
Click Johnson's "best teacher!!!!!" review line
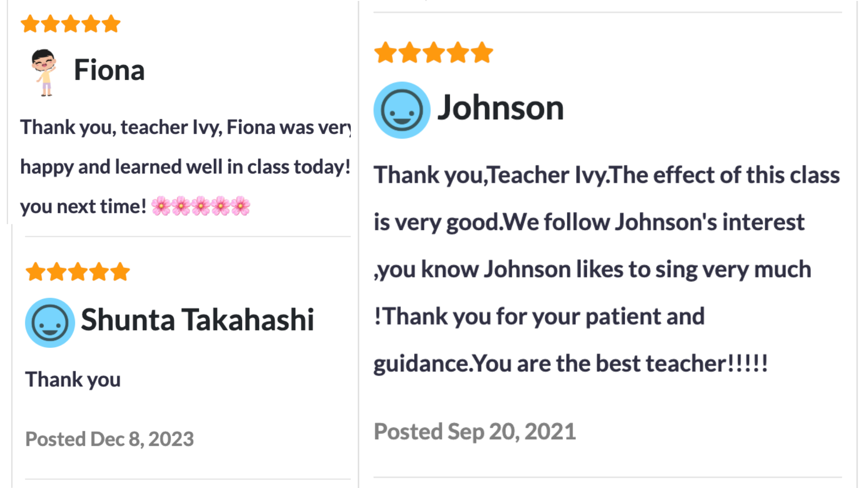571,363
